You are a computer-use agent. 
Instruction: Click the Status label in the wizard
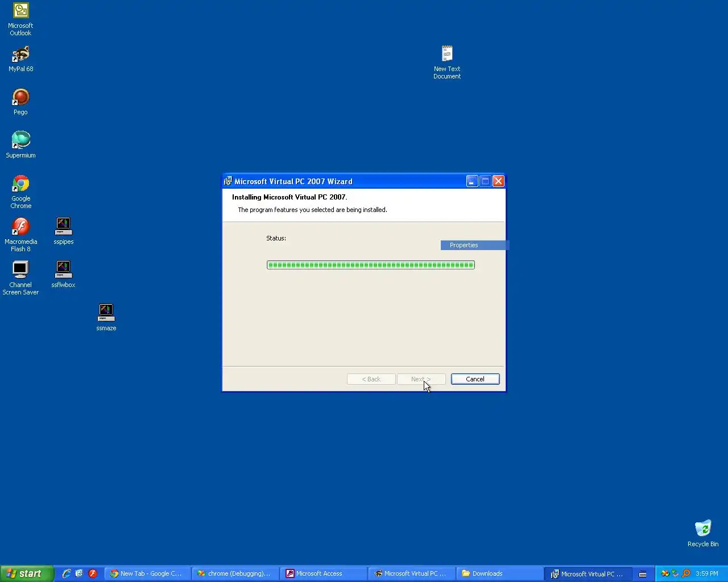pyautogui.click(x=276, y=238)
